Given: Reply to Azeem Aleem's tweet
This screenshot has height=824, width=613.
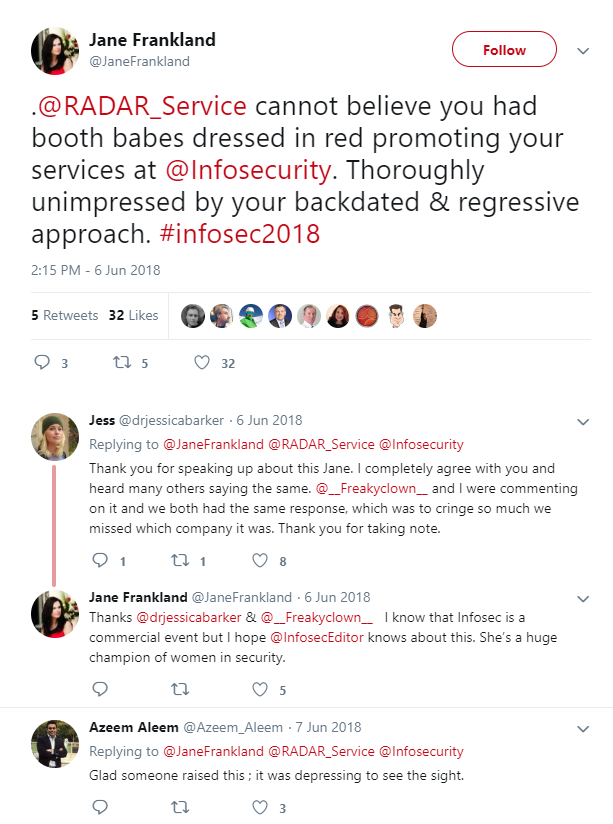Looking at the screenshot, I should pos(99,806).
